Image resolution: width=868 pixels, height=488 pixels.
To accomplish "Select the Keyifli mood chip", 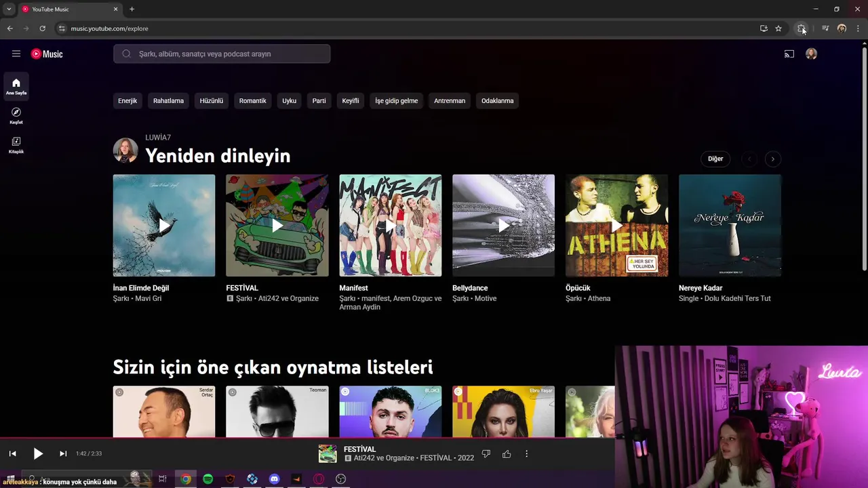I will (x=351, y=100).
